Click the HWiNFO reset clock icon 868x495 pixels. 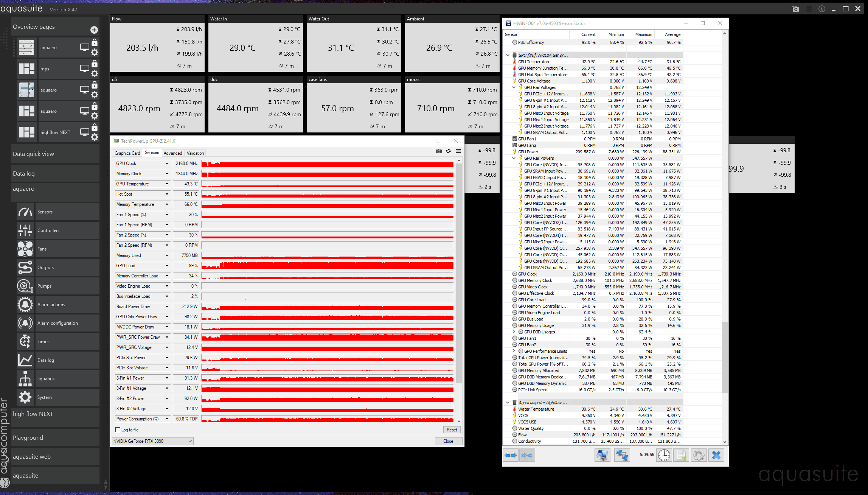point(664,455)
